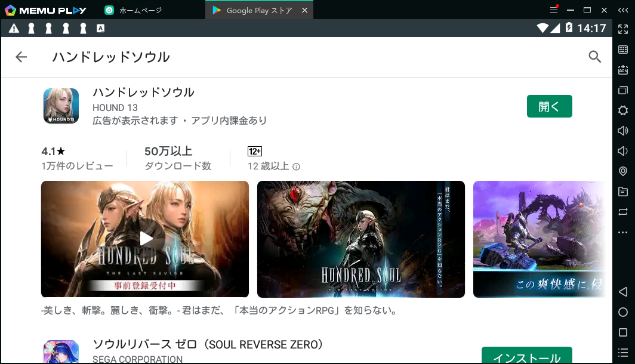Play the Hundred Soul trailer video
This screenshot has height=364, width=635.
(x=144, y=238)
